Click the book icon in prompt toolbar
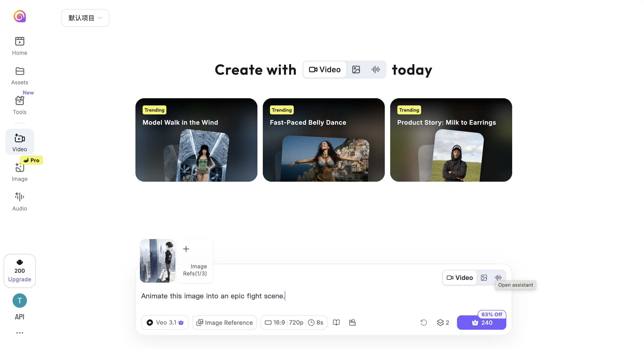The image size is (644, 349). [336, 323]
